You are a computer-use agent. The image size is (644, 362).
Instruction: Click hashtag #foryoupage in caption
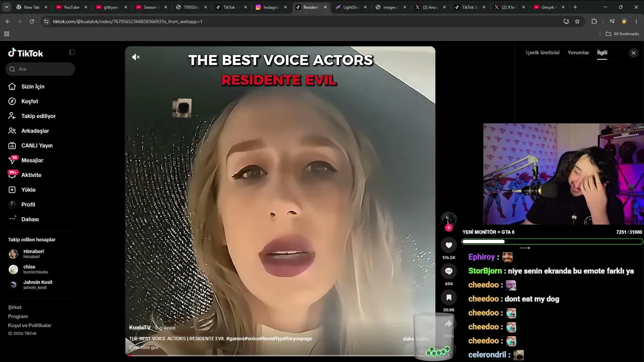point(297,338)
